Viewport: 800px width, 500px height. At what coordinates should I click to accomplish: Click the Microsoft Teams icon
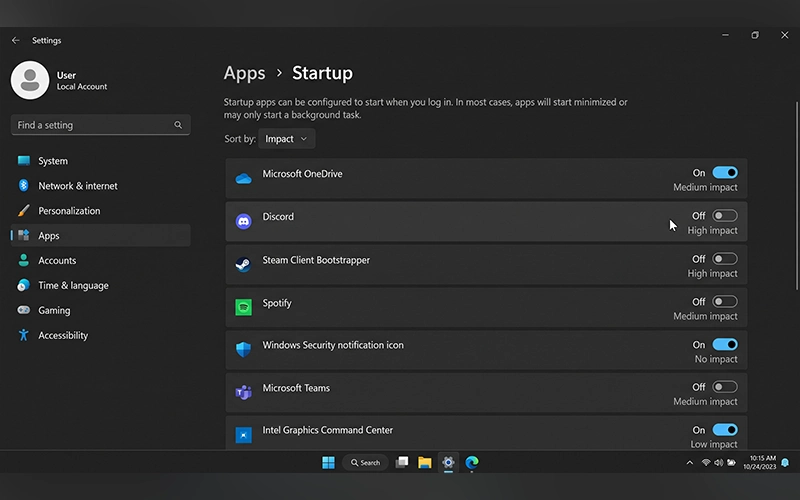243,392
